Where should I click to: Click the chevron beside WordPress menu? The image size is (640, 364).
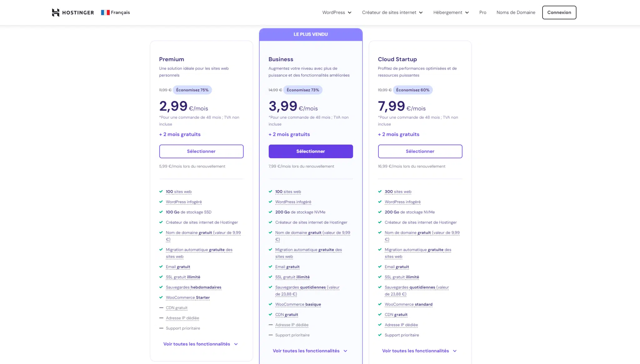[x=349, y=13]
